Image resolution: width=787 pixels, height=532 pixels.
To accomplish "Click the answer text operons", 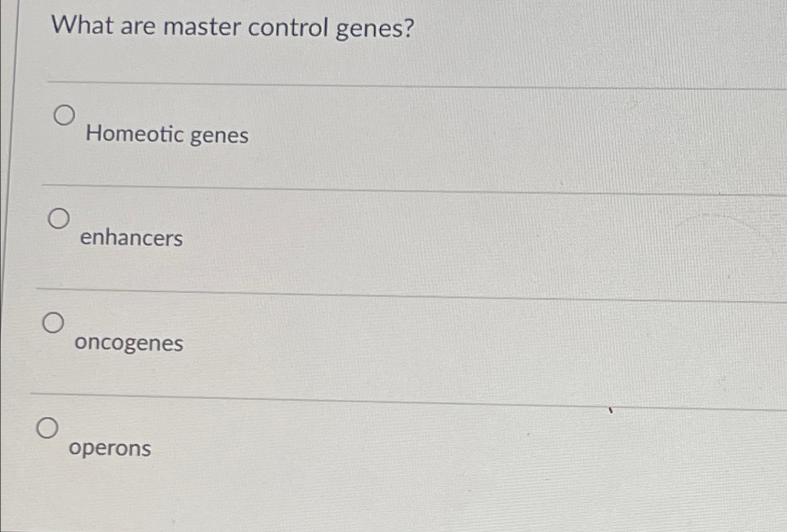I will pyautogui.click(x=110, y=449).
